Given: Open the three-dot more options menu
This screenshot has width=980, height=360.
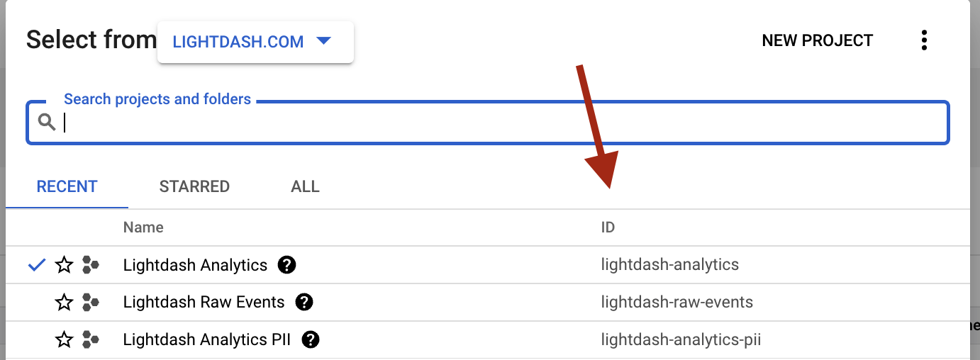Looking at the screenshot, I should click(924, 40).
